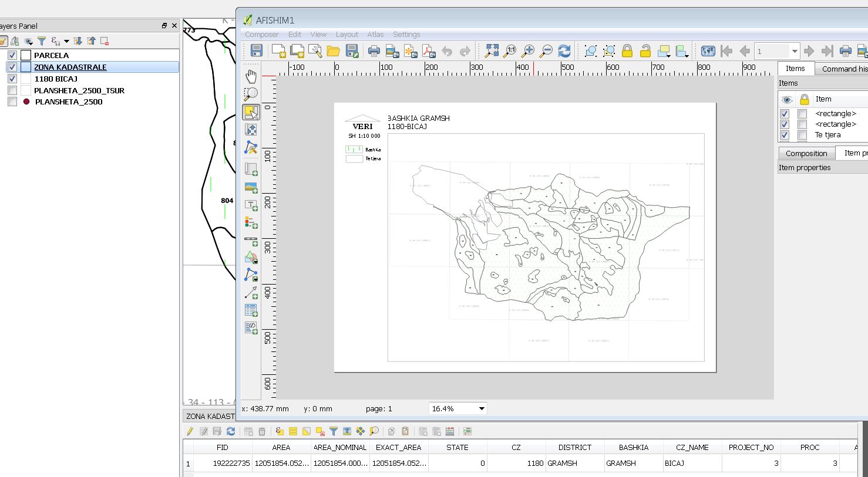Filter features icon in attribute table
Viewport: 868px width, 477px height.
tap(333, 431)
